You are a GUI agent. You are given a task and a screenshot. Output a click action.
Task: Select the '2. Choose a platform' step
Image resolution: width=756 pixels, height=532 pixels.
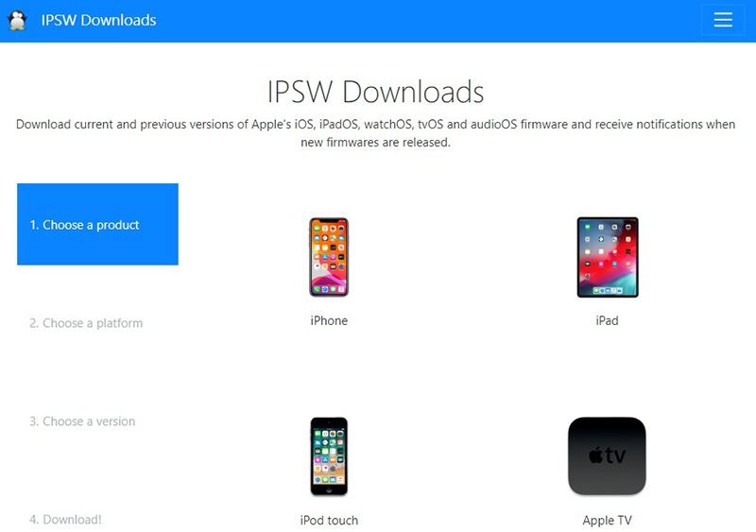pos(86,323)
